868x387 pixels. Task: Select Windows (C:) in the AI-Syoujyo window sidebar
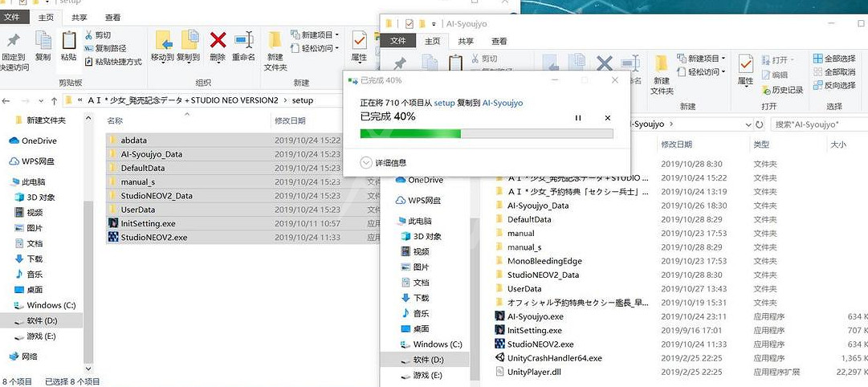point(431,344)
